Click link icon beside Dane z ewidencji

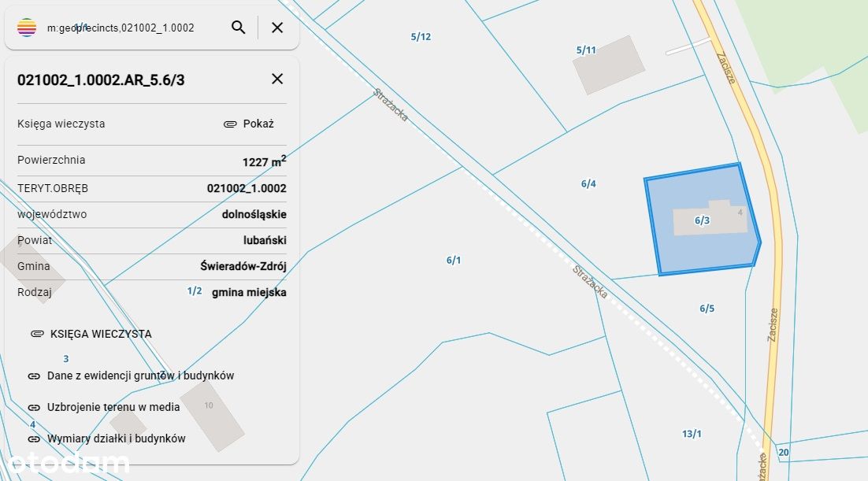click(x=34, y=376)
